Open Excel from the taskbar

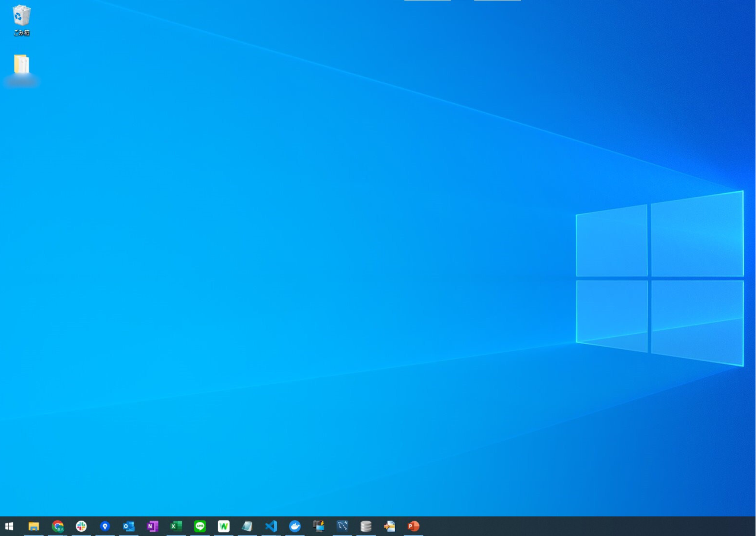click(x=176, y=526)
